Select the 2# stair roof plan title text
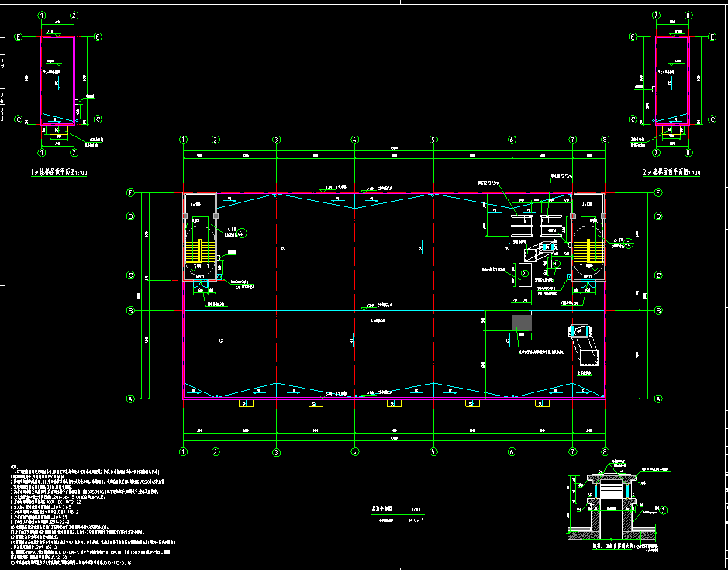The width and height of the screenshot is (728, 570). pyautogui.click(x=671, y=172)
